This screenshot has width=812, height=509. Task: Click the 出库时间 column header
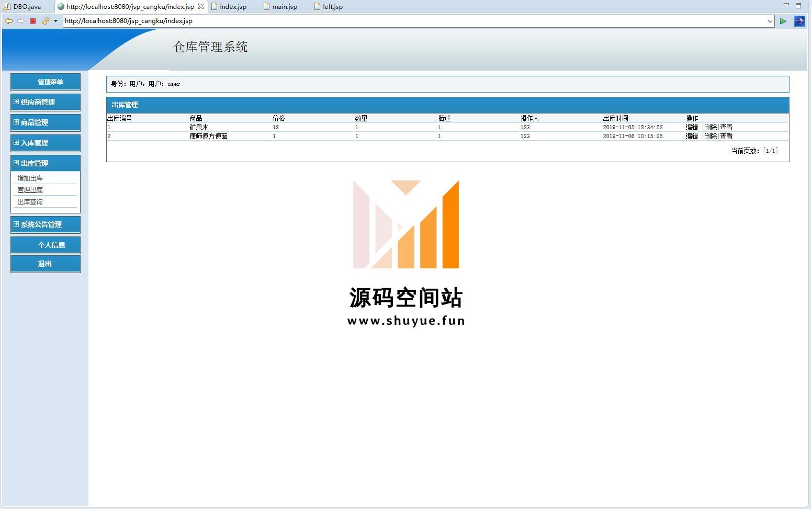(615, 118)
